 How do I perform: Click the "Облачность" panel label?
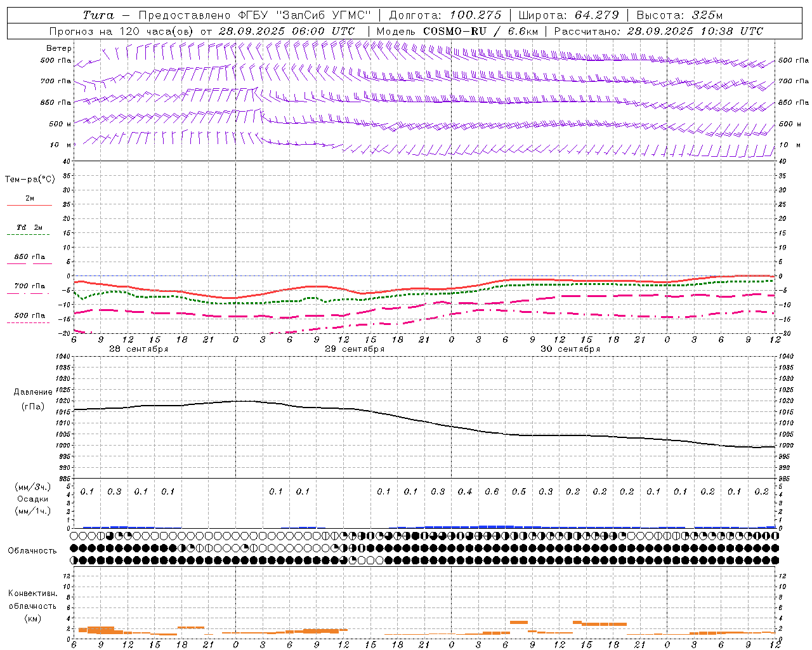coord(32,551)
